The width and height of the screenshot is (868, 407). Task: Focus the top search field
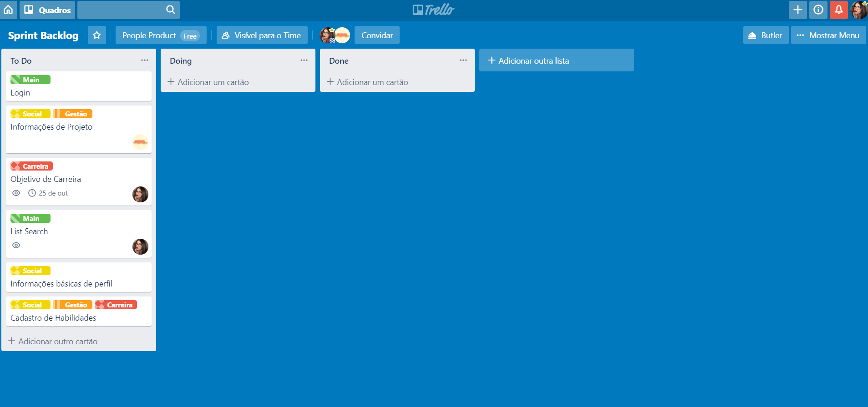point(128,10)
